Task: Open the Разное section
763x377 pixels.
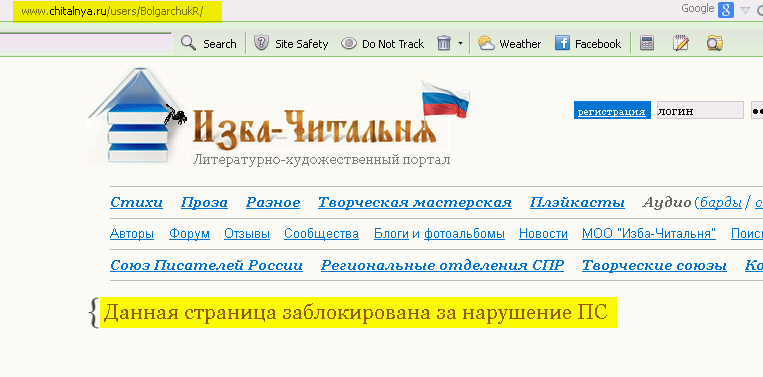Action: pyautogui.click(x=273, y=202)
